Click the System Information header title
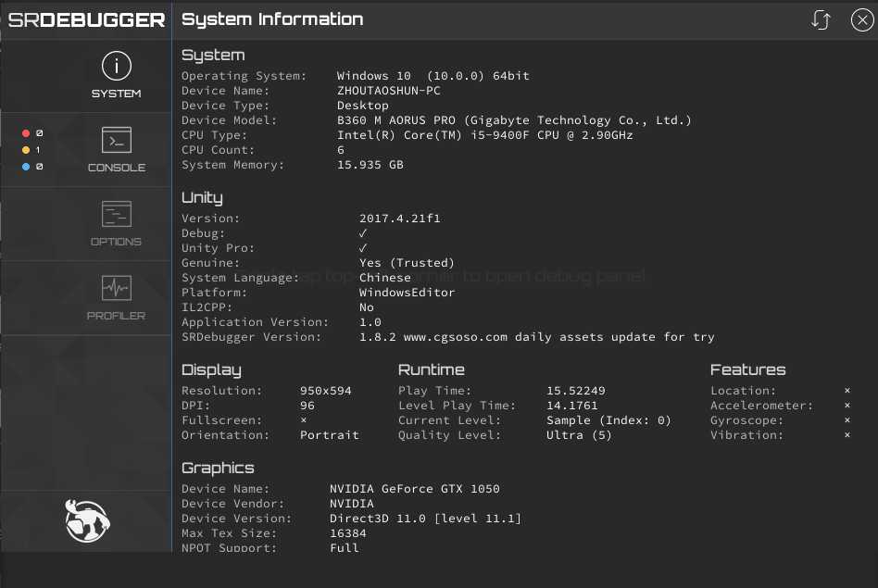Screen dimensions: 878x588 pyautogui.click(x=272, y=19)
